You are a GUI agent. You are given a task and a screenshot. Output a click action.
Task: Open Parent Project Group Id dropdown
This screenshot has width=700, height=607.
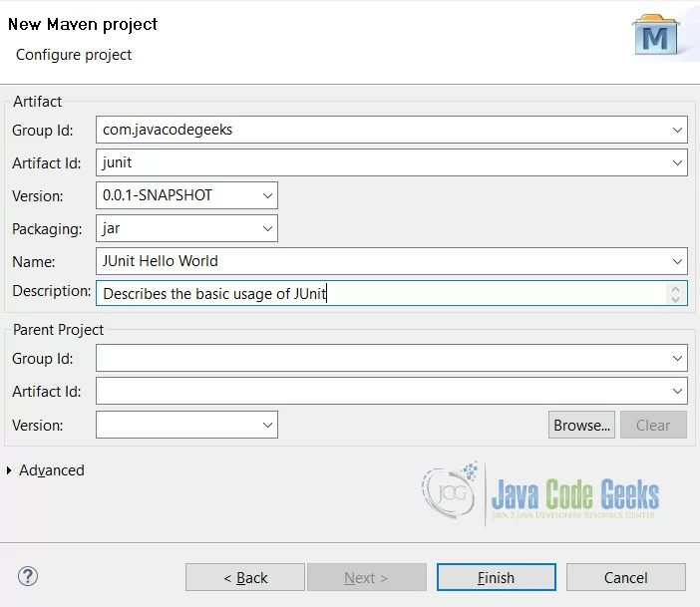coord(677,358)
